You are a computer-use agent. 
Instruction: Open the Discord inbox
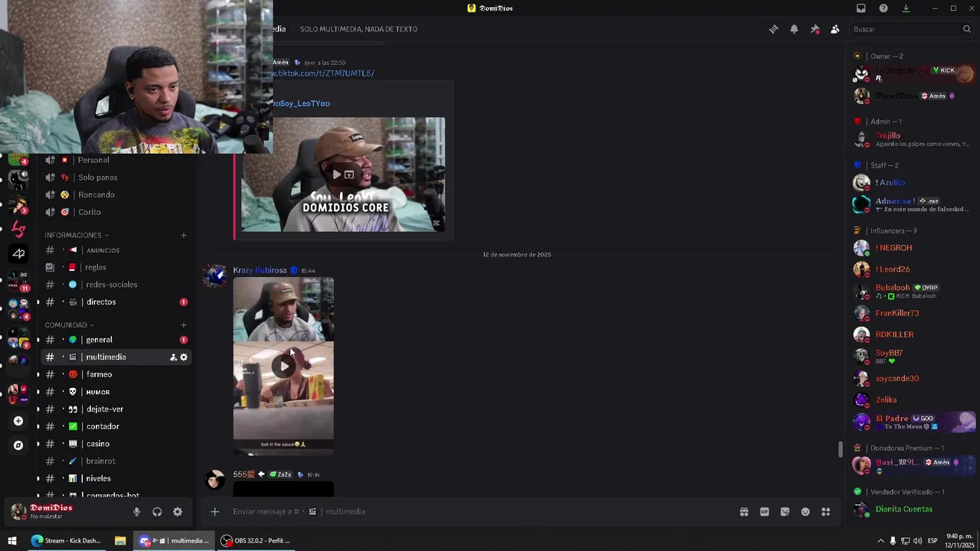[x=861, y=8]
